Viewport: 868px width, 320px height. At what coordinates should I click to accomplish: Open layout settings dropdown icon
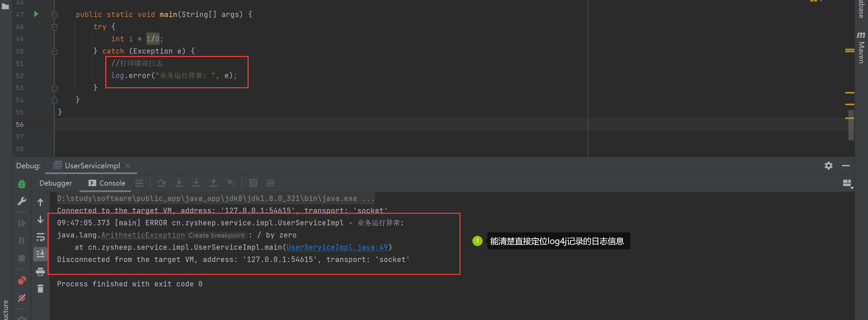tap(848, 184)
